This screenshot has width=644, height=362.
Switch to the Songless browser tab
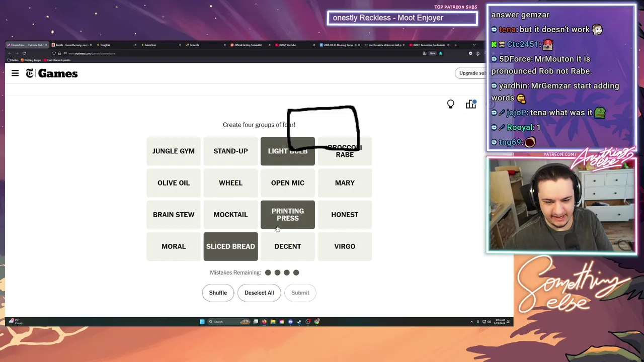116,45
